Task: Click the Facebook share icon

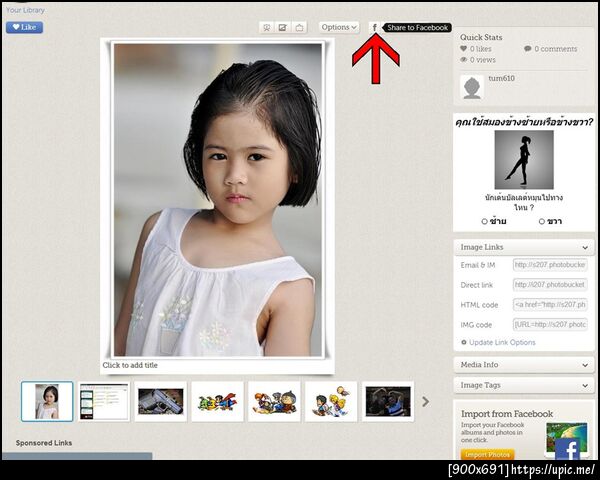Action: click(x=375, y=27)
